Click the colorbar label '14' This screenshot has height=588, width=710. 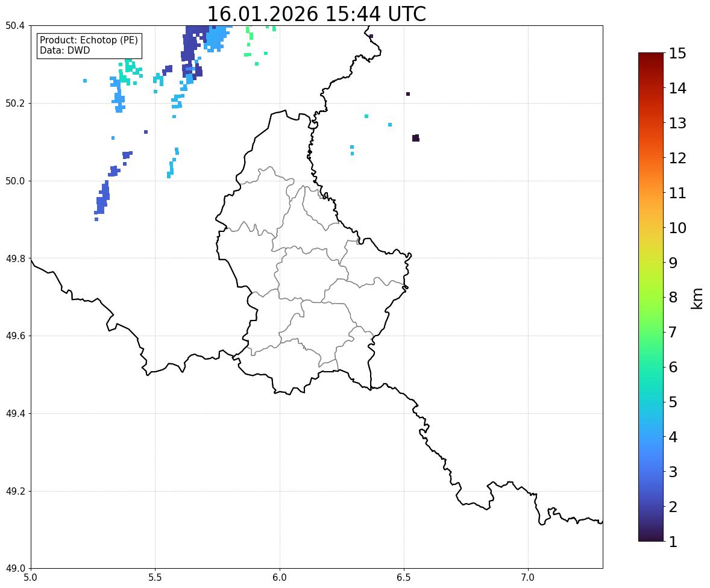tap(677, 89)
